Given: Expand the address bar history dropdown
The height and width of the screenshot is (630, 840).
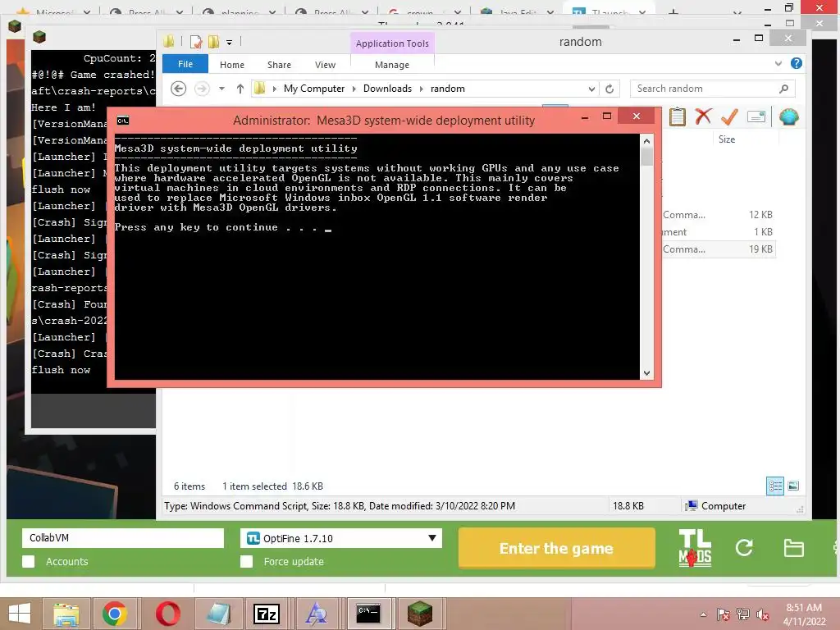Looking at the screenshot, I should (591, 89).
